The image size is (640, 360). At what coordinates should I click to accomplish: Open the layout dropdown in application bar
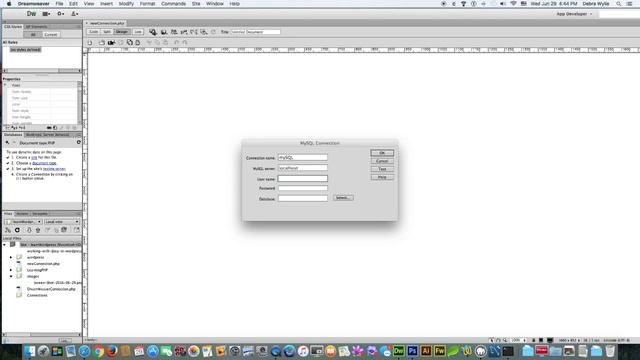[47, 14]
